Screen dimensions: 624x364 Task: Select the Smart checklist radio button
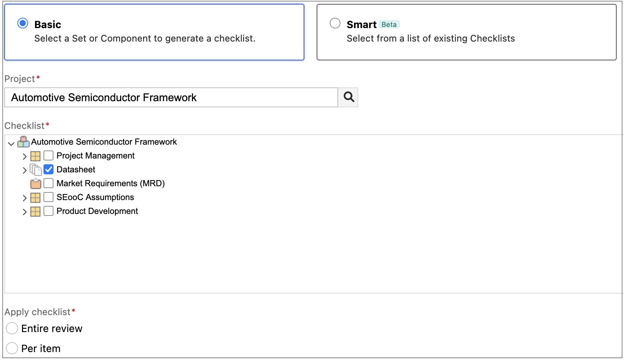tap(335, 23)
